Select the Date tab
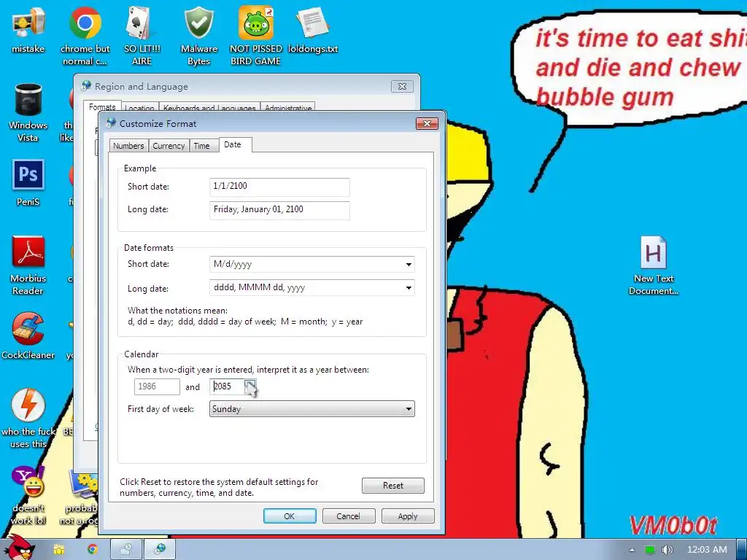This screenshot has width=747, height=560. [236, 145]
